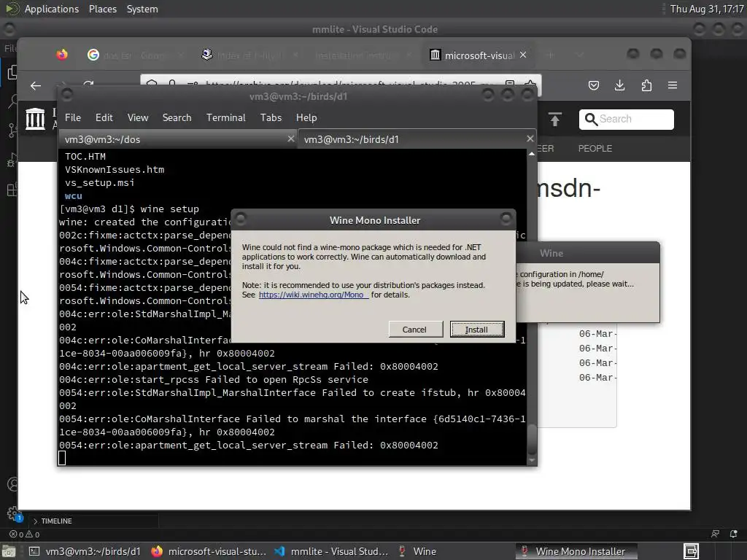Image resolution: width=747 pixels, height=560 pixels.
Task: Click the workspace switcher icon in the taskbar
Action: tap(691, 551)
